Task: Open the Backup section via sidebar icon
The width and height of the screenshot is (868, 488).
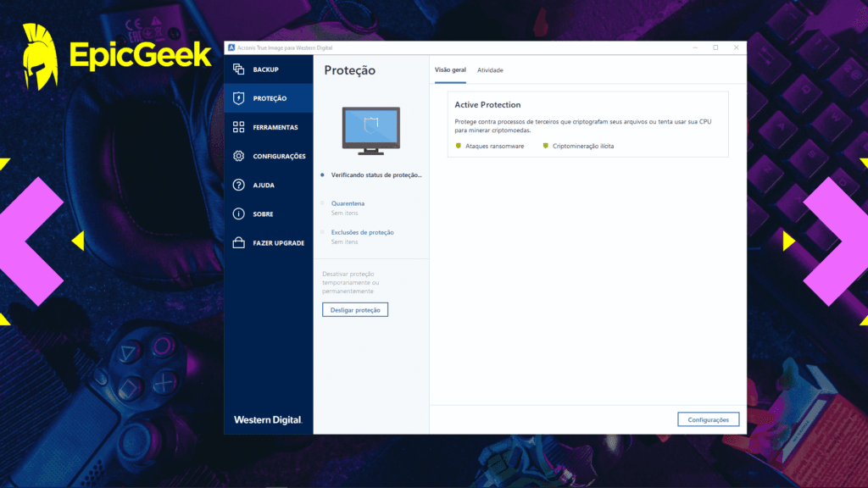Action: 240,69
